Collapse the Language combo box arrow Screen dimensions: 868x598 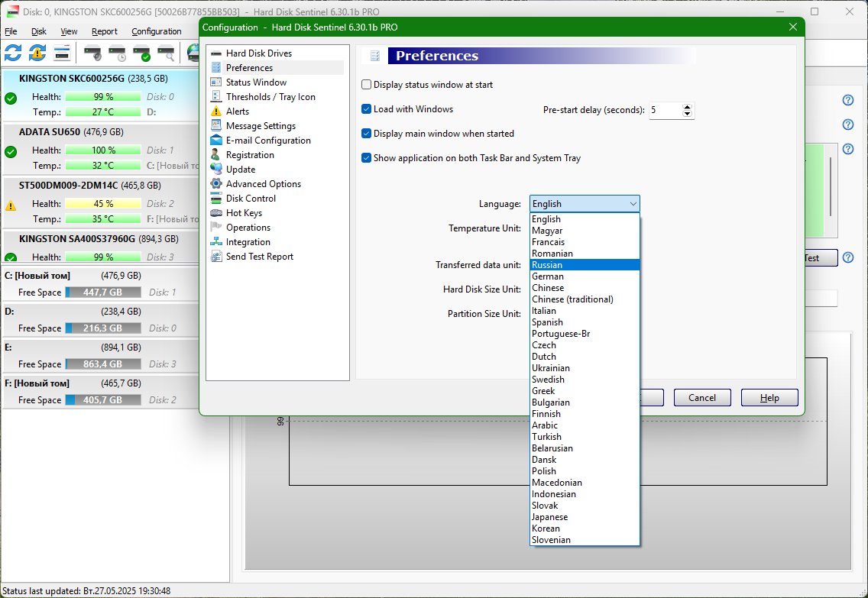coord(633,204)
